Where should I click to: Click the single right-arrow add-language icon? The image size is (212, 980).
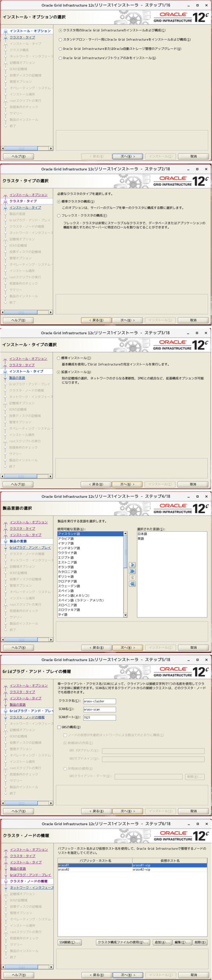(132, 565)
